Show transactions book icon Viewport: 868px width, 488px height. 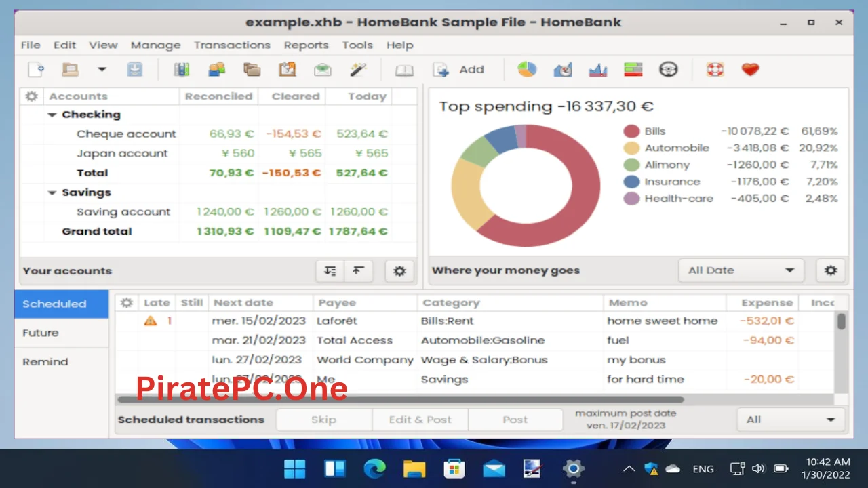tap(404, 69)
